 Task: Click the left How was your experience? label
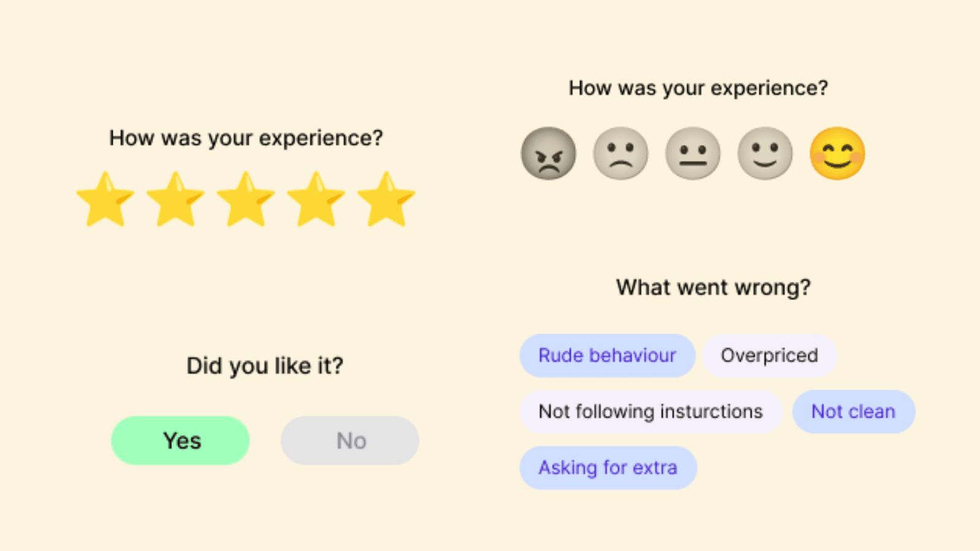pyautogui.click(x=246, y=138)
